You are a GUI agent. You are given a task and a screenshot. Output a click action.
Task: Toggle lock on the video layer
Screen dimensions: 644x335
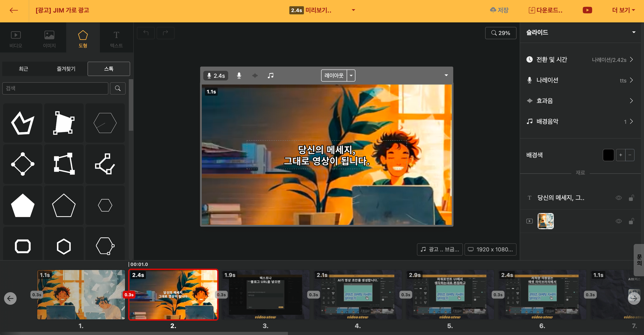pos(631,221)
